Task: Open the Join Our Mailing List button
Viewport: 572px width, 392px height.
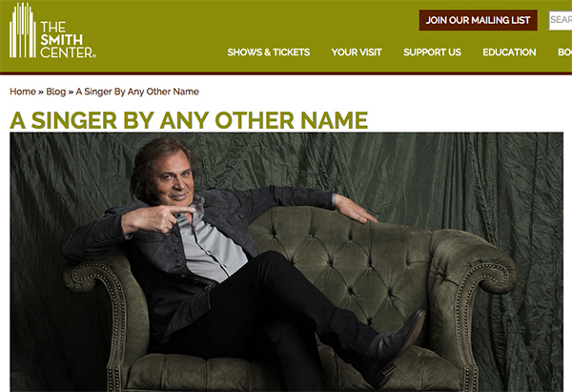Action: (478, 20)
